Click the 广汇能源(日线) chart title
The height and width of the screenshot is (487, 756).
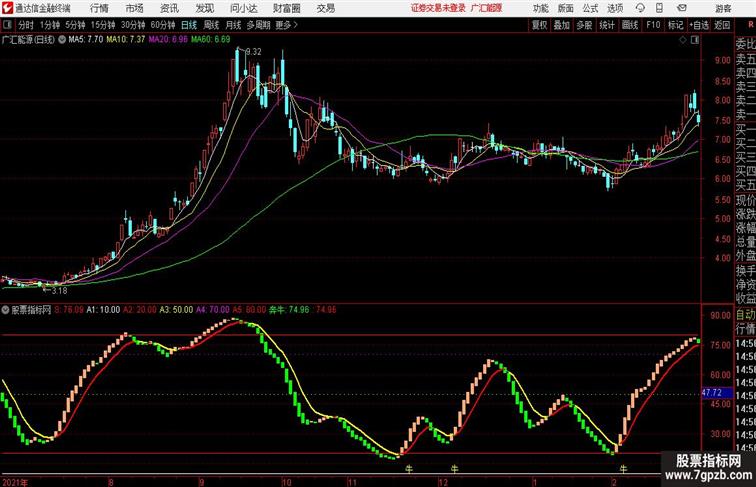click(x=28, y=40)
